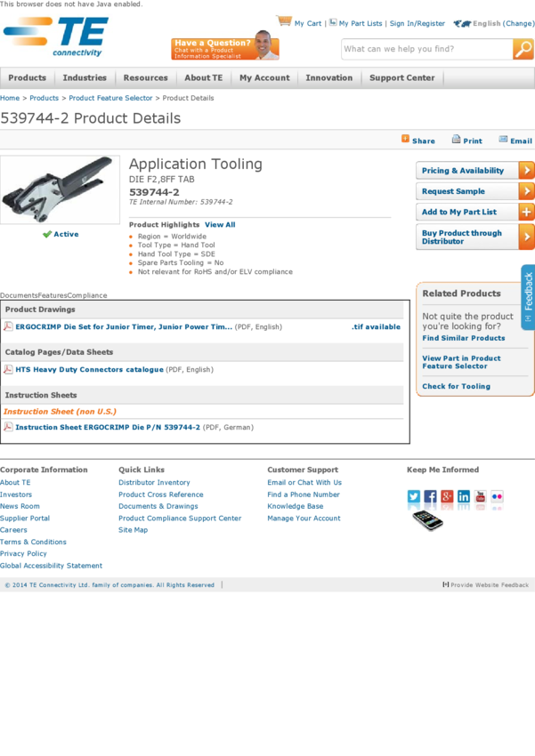This screenshot has height=756, width=535.
Task: Click the .tif available link
Action: pyautogui.click(x=376, y=326)
